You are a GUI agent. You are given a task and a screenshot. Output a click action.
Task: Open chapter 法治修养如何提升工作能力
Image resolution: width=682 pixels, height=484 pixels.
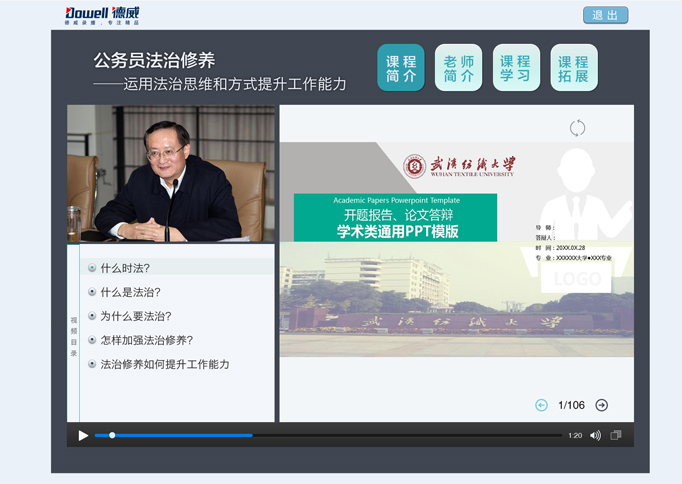pos(165,364)
